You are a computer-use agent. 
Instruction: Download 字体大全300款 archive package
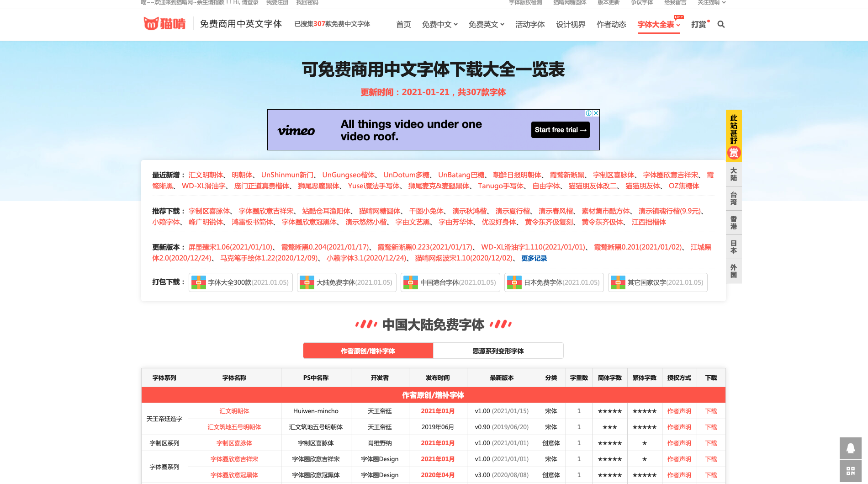pyautogui.click(x=240, y=282)
